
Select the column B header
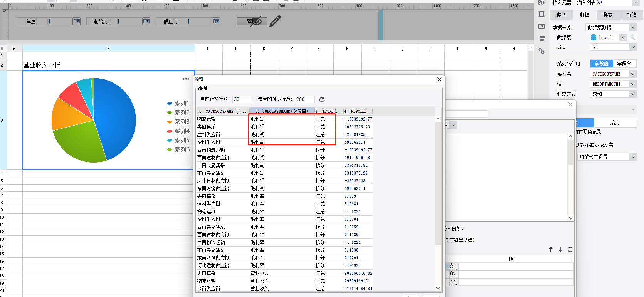coord(108,49)
